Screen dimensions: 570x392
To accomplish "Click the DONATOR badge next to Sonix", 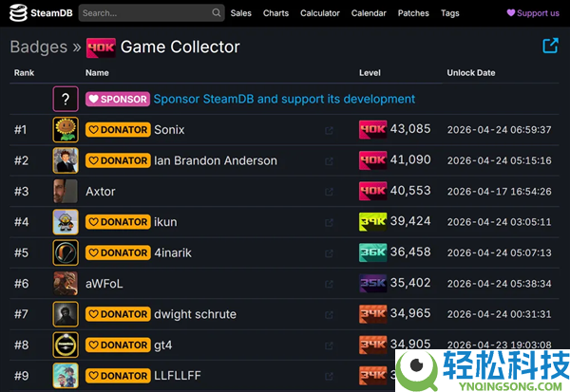I will [x=118, y=130].
